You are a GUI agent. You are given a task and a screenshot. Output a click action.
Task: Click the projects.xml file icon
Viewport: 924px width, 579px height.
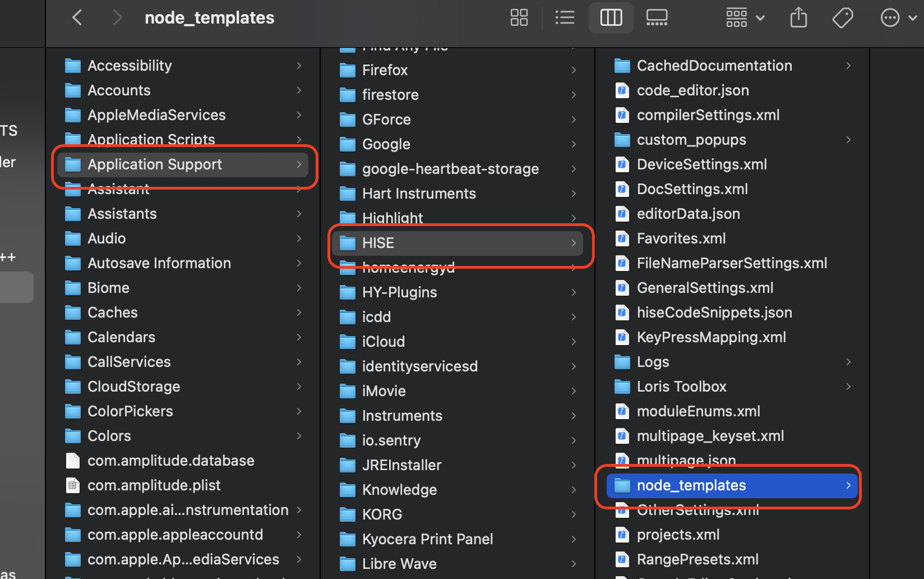[x=622, y=535]
